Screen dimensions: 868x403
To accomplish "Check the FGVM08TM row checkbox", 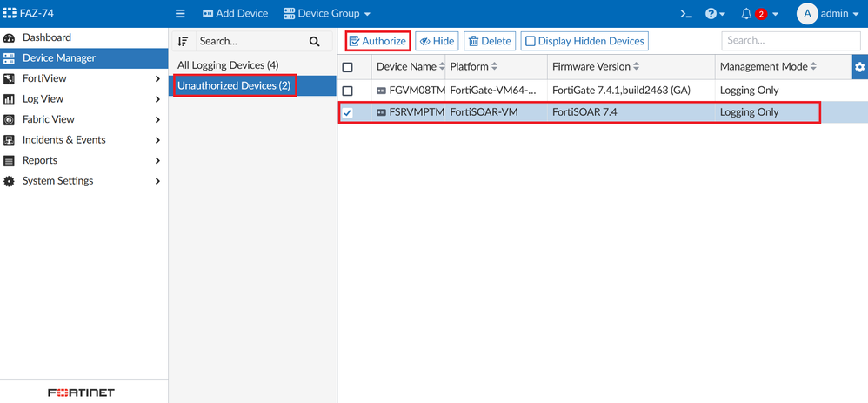I will [348, 91].
